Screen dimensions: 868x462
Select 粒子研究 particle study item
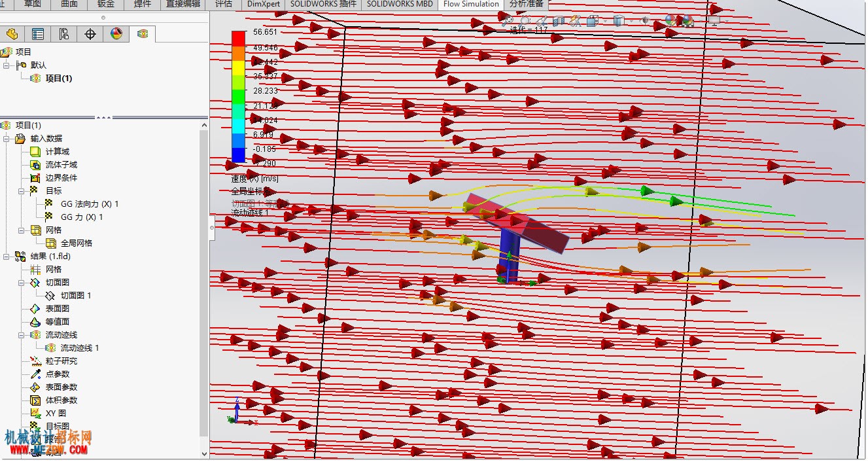(x=61, y=361)
